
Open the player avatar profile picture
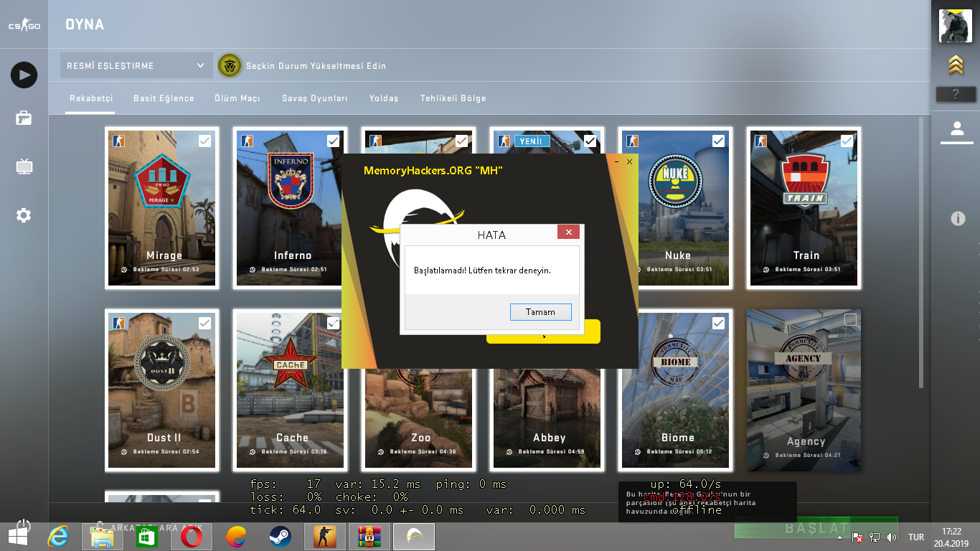pyautogui.click(x=955, y=26)
